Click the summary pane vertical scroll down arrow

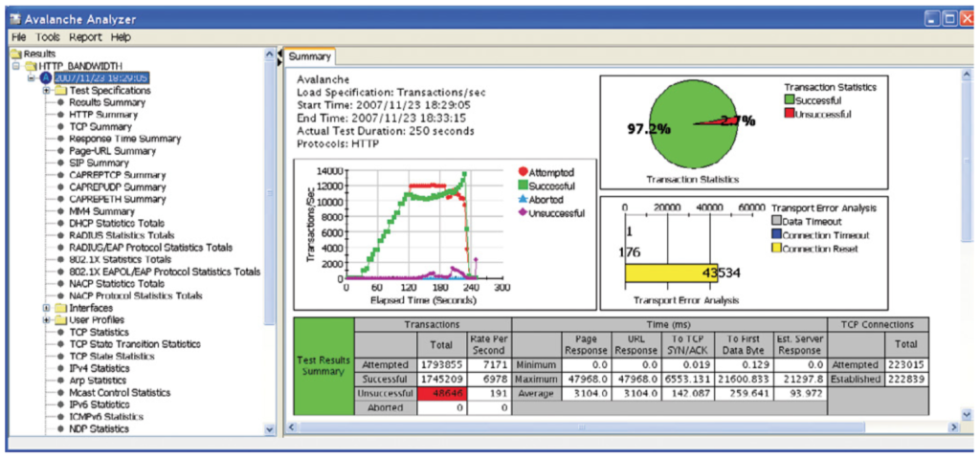click(x=967, y=414)
